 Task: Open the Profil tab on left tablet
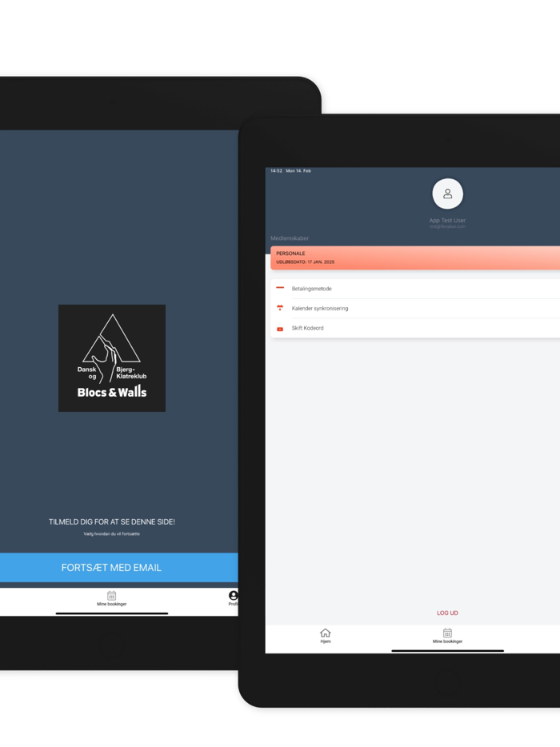[233, 599]
